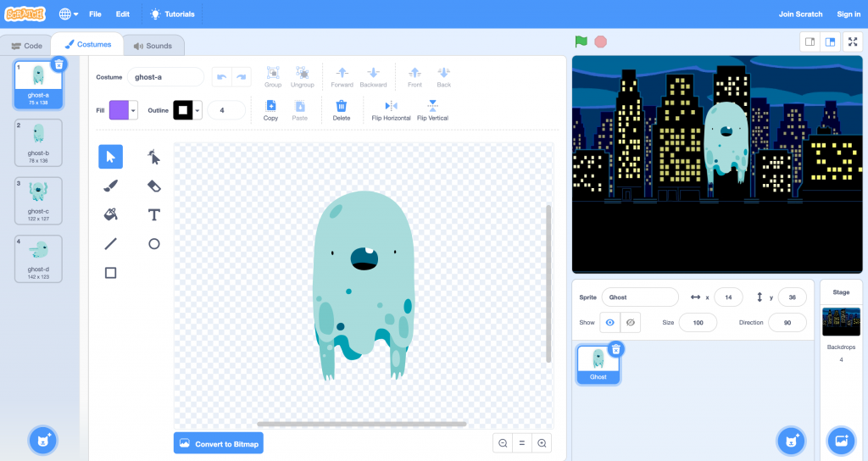Open Choose a Sprite button
This screenshot has width=868, height=461.
(791, 441)
